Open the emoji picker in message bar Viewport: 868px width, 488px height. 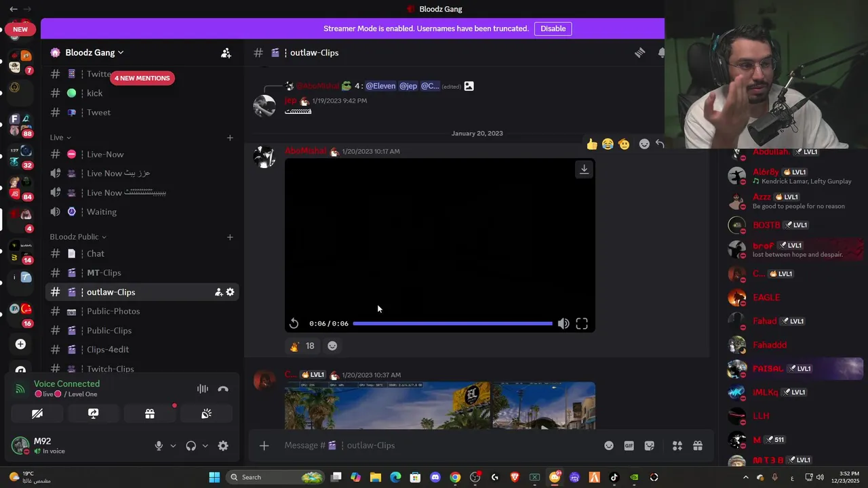[609, 446]
